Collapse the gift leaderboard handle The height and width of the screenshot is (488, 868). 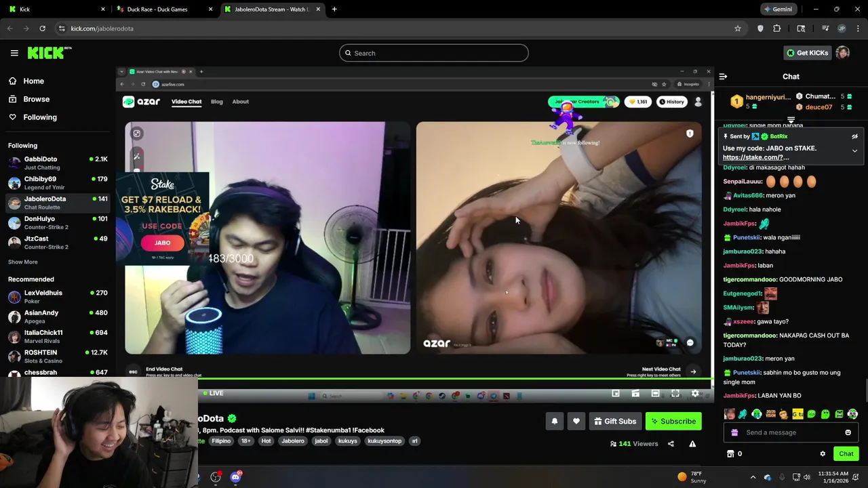[x=791, y=120]
